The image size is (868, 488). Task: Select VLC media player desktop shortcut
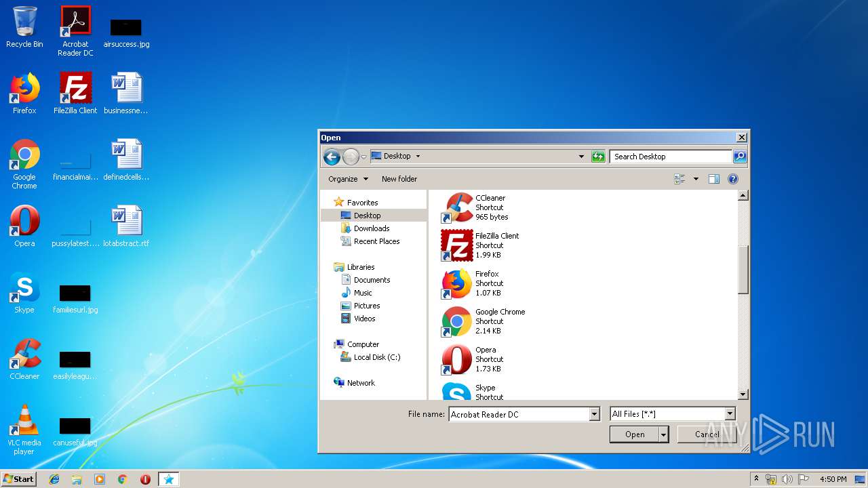[24, 430]
